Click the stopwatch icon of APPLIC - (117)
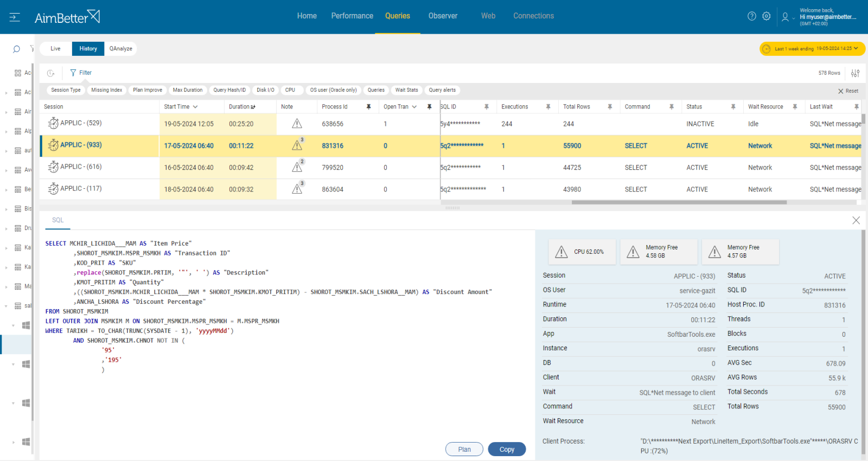Screen dimensions: 868x461 click(53, 189)
